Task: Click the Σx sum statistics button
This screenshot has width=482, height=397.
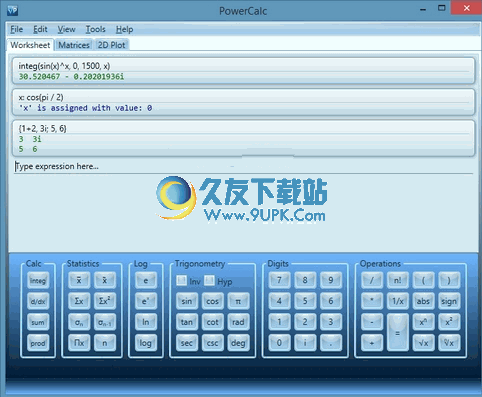Action: tap(79, 301)
